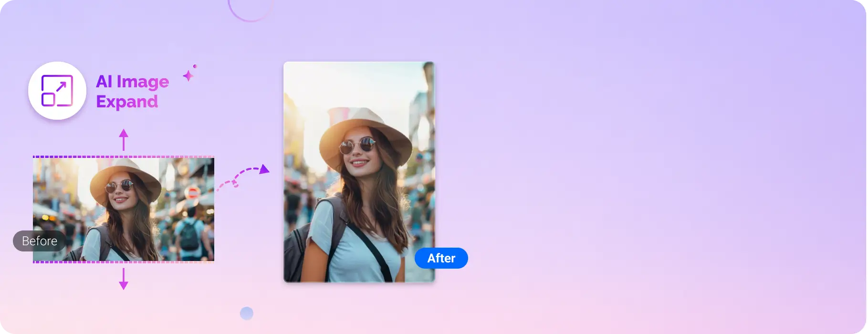Click the AI Image Expand icon
The image size is (868, 334).
coord(57,91)
